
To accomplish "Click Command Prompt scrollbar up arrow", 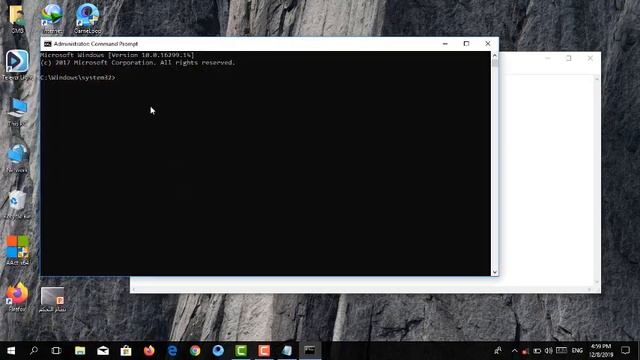I will point(495,55).
